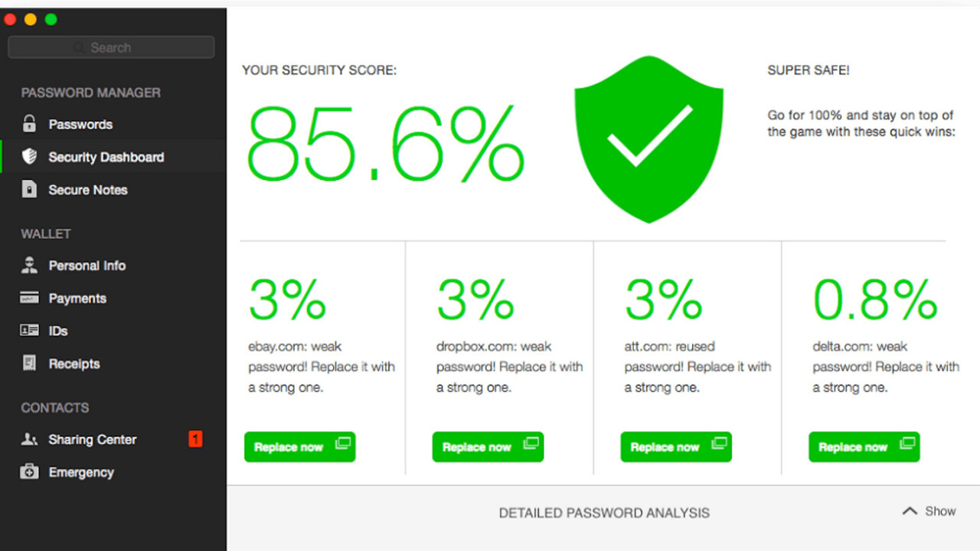
Task: Click the Receipts icon
Action: pyautogui.click(x=29, y=364)
